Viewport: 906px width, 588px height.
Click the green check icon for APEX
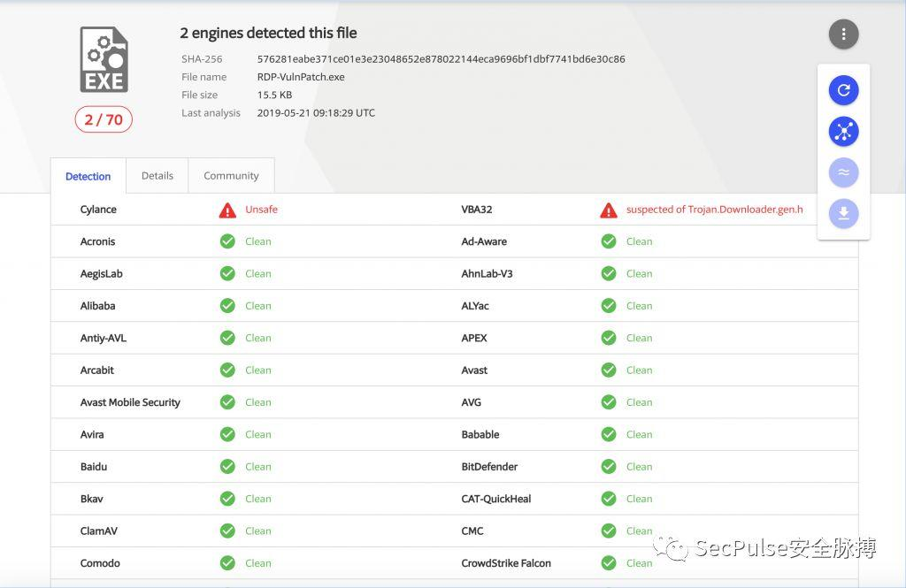[609, 338]
